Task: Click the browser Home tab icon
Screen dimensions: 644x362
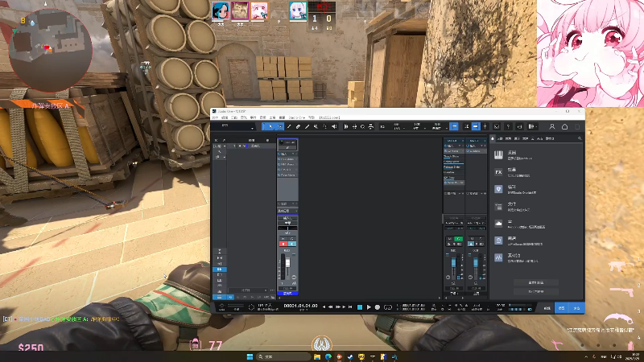Action: pos(493,138)
